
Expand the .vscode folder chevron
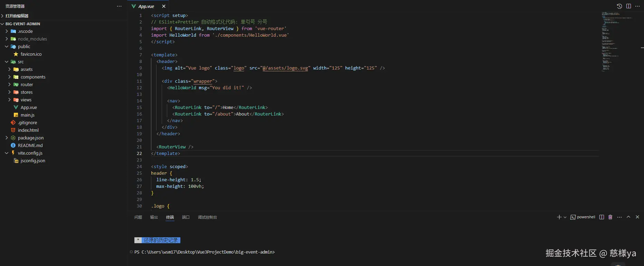click(x=7, y=31)
